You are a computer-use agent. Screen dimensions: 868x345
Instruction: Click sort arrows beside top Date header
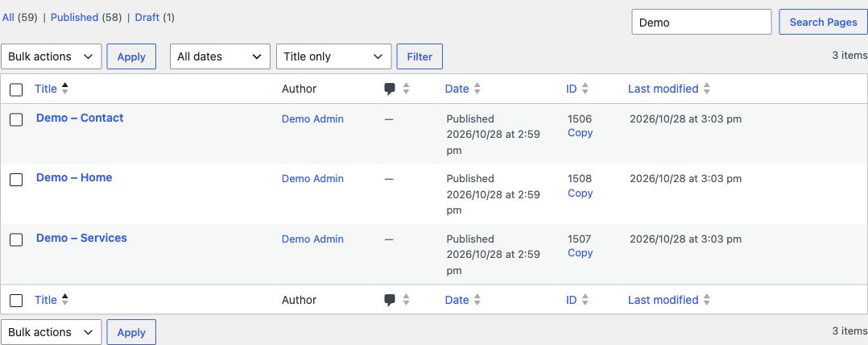tap(477, 89)
